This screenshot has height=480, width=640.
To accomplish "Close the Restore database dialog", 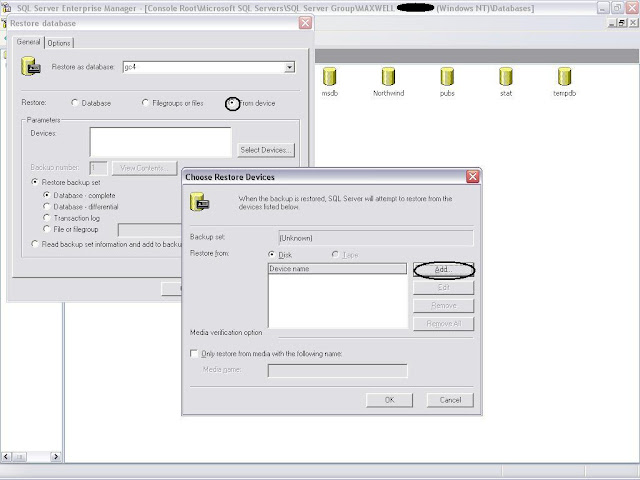I will (x=305, y=23).
